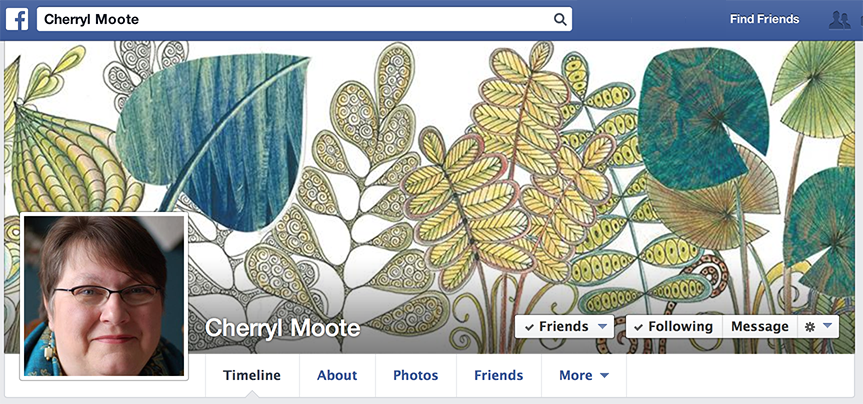863x404 pixels.
Task: Click into the search input field
Action: coord(304,19)
